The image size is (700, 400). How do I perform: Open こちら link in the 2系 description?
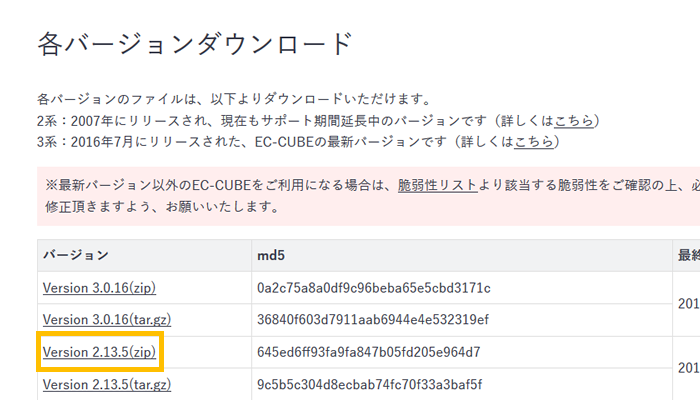(x=574, y=120)
